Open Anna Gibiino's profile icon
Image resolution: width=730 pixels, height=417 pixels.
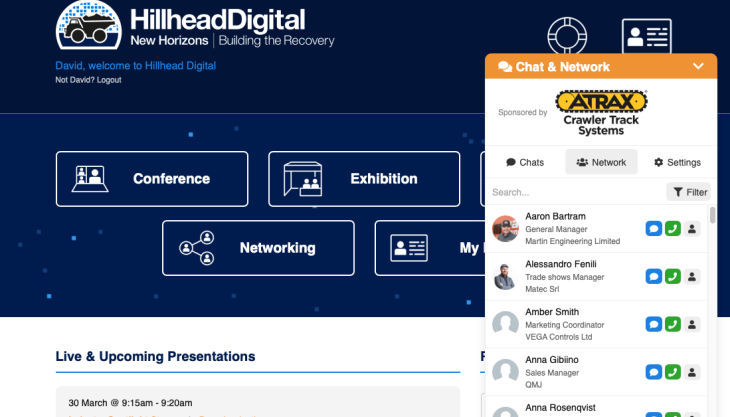[692, 372]
